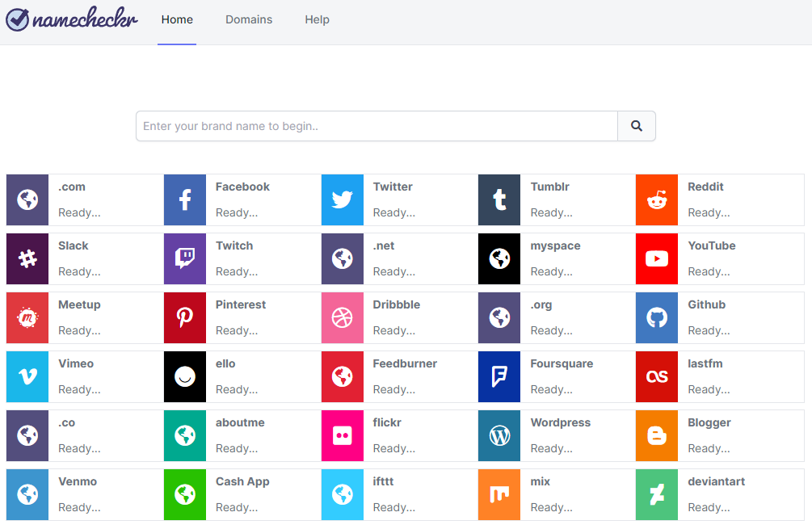Click the search magnifier button
This screenshot has width=812, height=529.
coord(636,126)
